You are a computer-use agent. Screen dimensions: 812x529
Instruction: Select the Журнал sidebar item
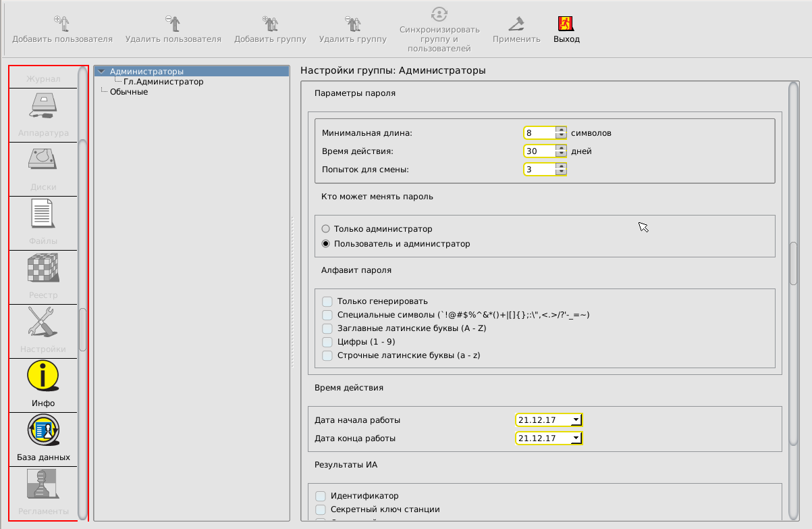(x=44, y=79)
